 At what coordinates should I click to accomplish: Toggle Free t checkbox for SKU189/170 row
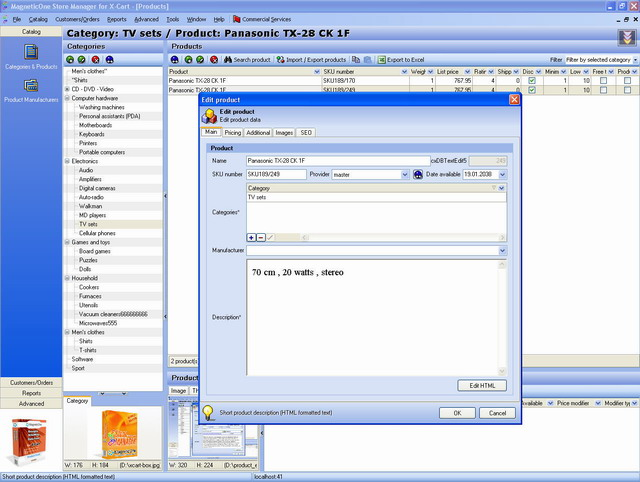click(603, 80)
